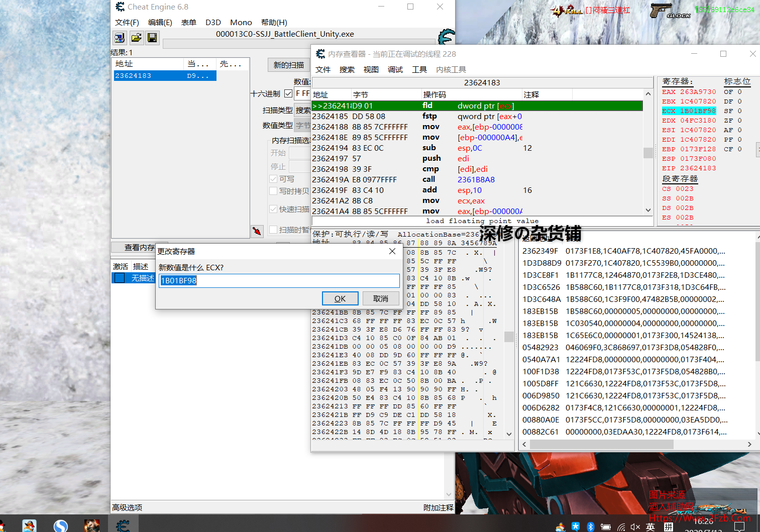
Task: Click the save floppy disk icon
Action: coord(152,38)
